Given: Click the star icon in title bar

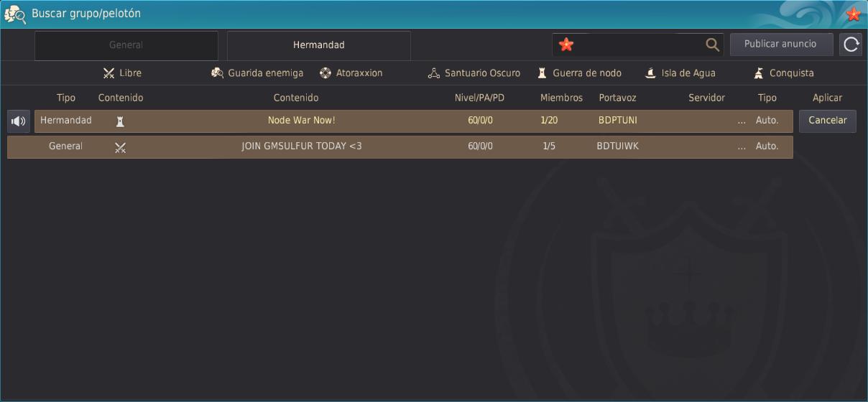Looking at the screenshot, I should [853, 14].
